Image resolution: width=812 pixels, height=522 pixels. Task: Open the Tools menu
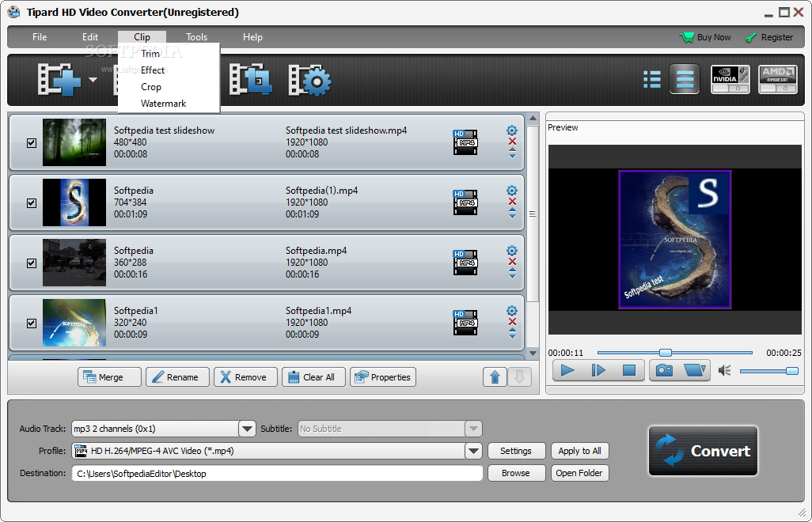[197, 37]
